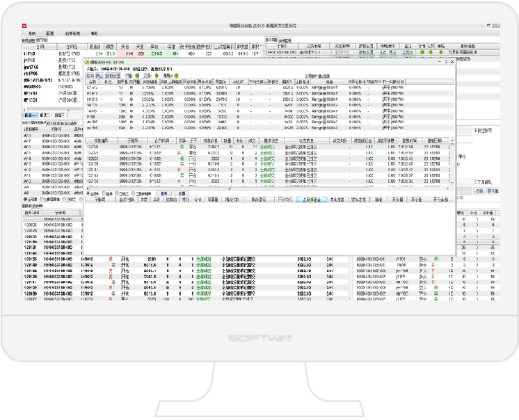Image resolution: width=519 pixels, height=420 pixels.
Task: Switch to the 自选一 tab
Action: pos(29,115)
